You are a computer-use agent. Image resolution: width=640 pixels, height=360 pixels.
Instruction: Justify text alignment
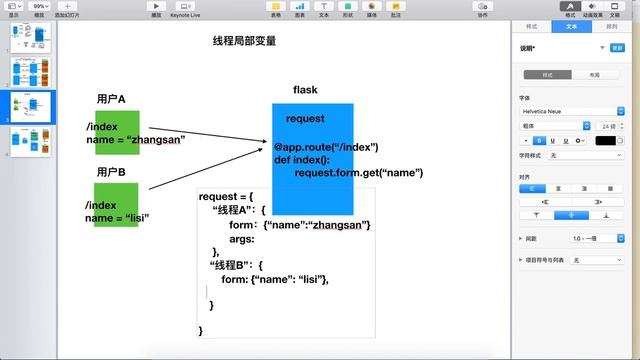click(x=611, y=189)
